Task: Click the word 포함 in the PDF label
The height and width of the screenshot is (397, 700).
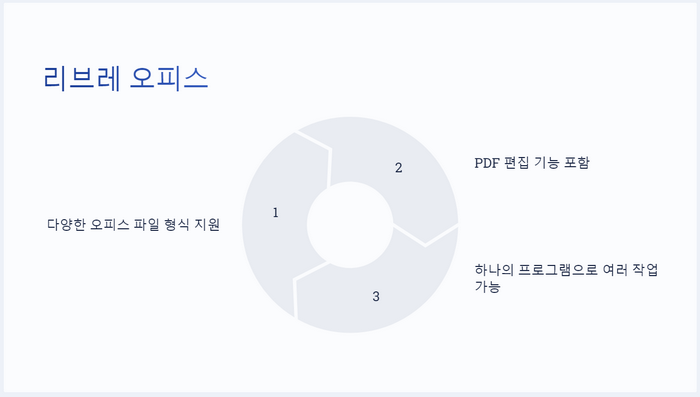Action: click(577, 163)
